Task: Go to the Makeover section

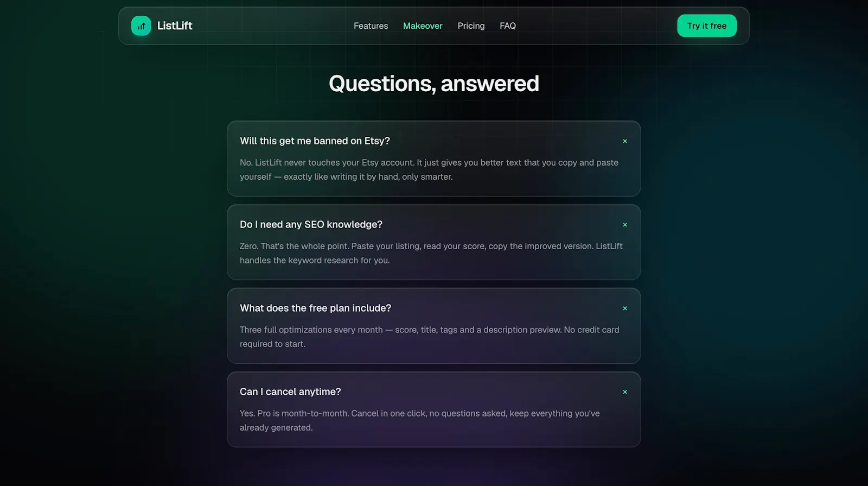Action: [x=423, y=26]
